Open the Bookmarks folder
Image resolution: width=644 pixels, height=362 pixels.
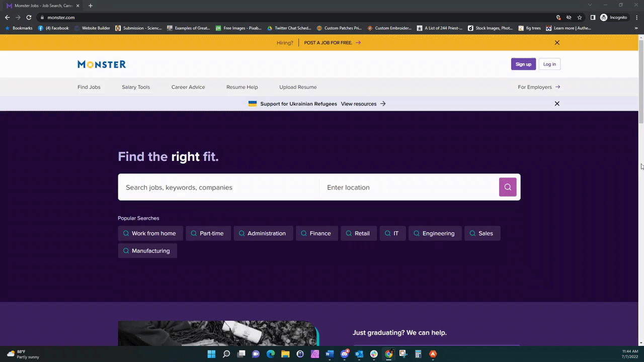tap(19, 28)
